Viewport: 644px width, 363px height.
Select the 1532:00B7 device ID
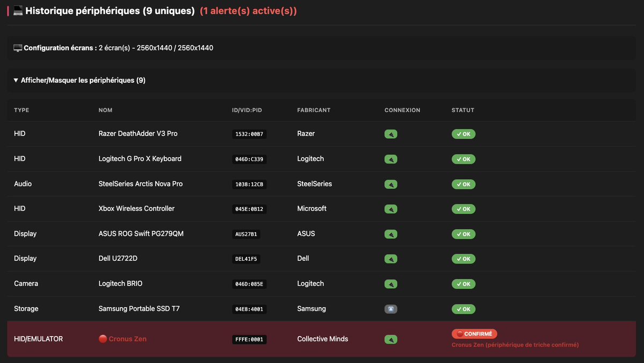point(249,134)
